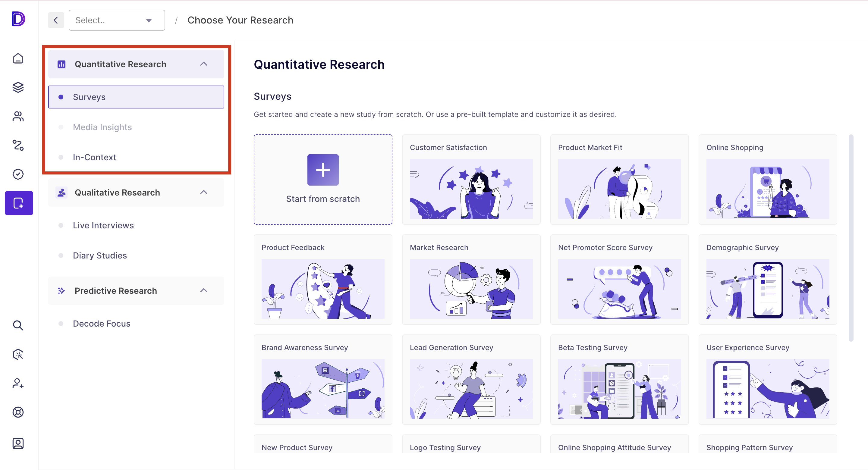Open the stacked layers icon in sidebar
The width and height of the screenshot is (868, 470).
point(18,88)
